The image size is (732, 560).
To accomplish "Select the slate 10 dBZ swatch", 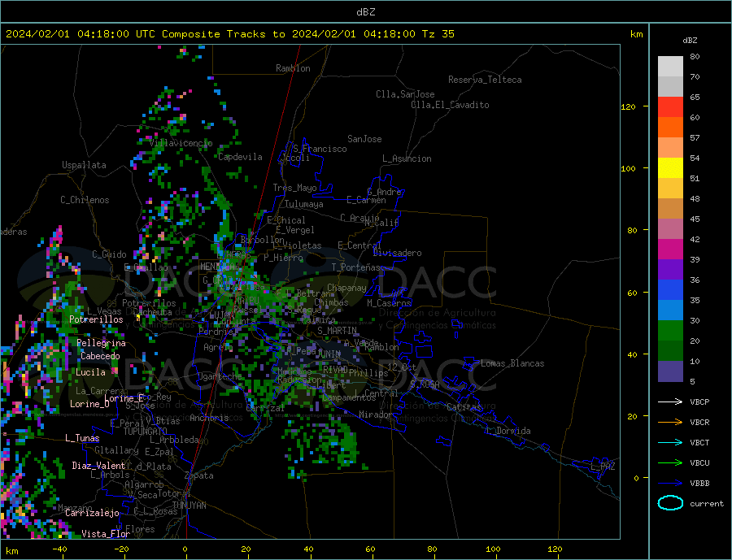I will coord(670,371).
